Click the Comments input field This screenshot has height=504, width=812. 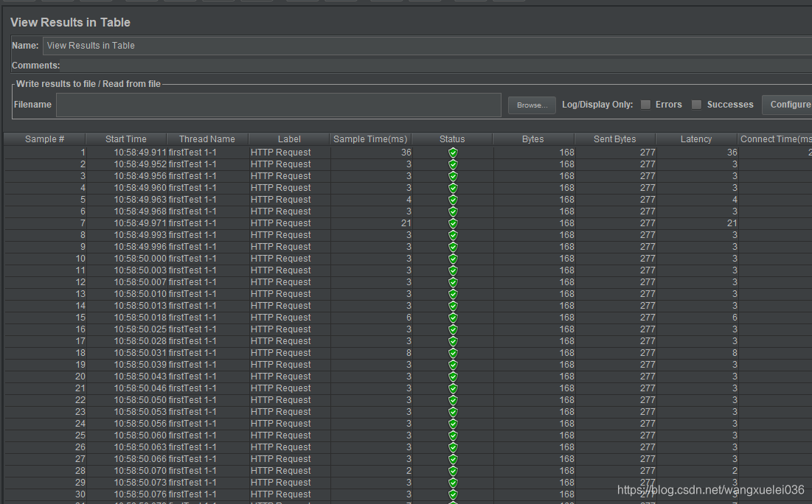[x=437, y=66]
